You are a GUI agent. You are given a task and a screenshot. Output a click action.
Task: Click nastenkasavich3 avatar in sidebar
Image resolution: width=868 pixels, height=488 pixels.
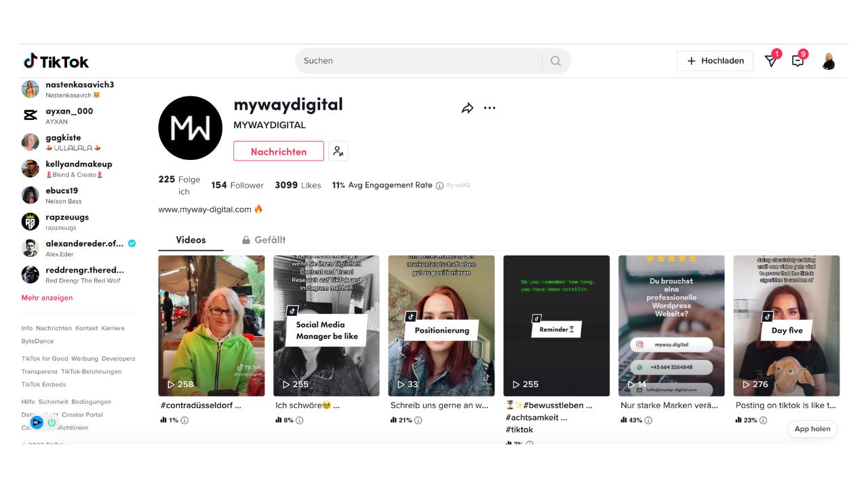[31, 89]
